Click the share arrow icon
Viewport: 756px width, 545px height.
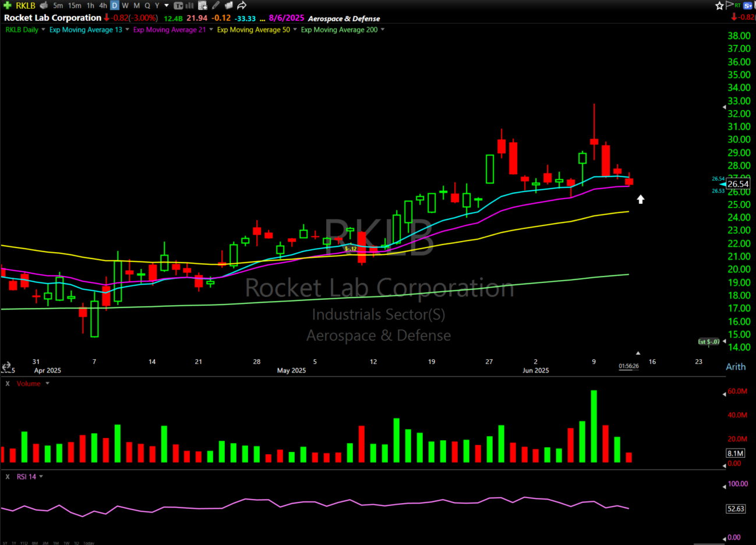click(x=242, y=5)
